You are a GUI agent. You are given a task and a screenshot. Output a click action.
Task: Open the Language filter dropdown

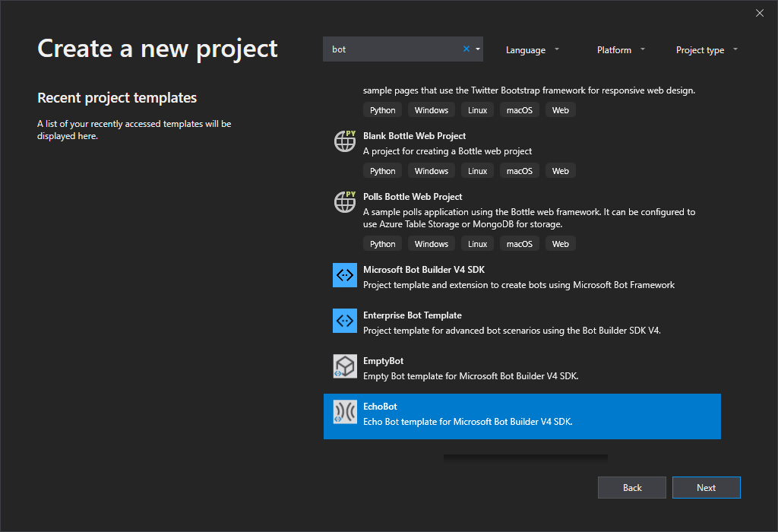click(x=533, y=49)
